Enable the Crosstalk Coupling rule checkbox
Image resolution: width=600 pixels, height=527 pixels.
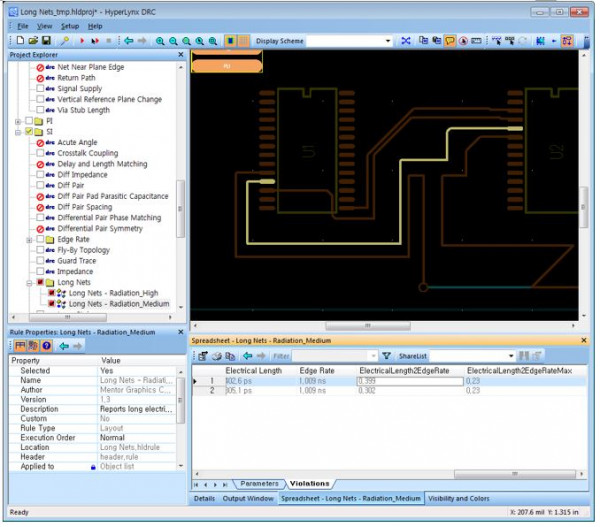tap(40, 153)
